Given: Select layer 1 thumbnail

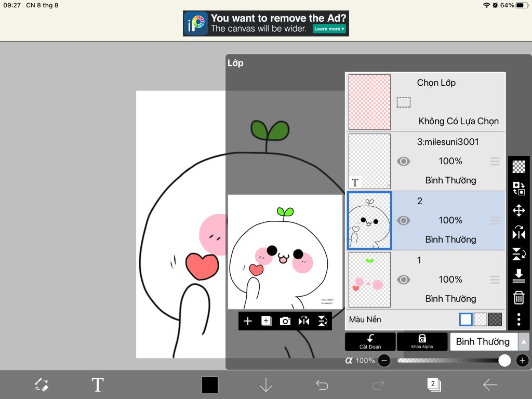Looking at the screenshot, I should point(369,280).
